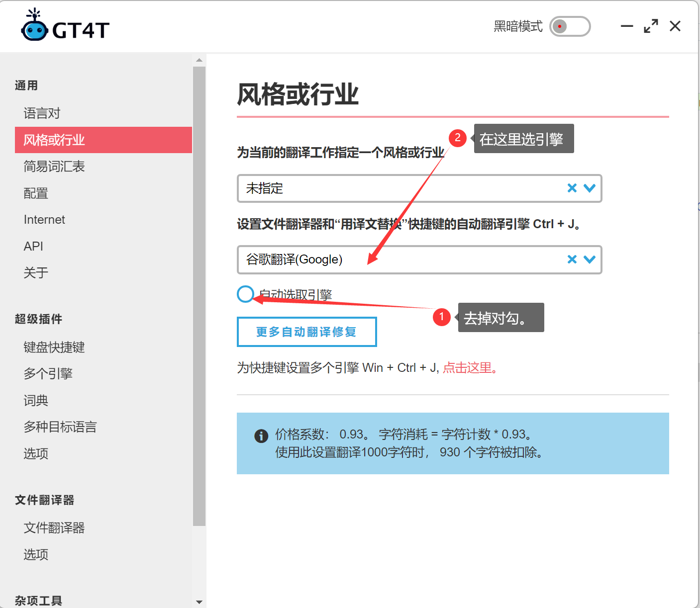This screenshot has height=608, width=700.
Task: Clear the style selection with the X icon
Action: tap(571, 188)
